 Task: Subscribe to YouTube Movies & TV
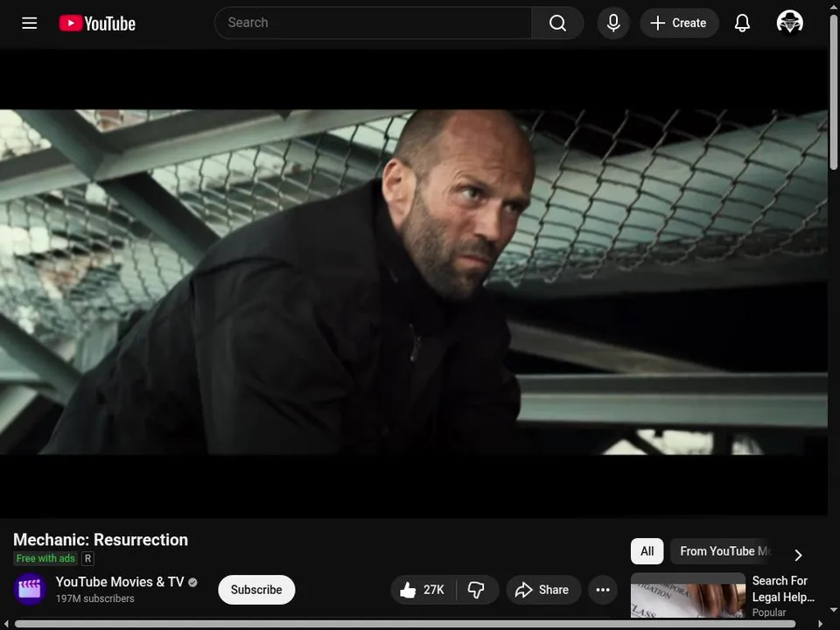256,589
